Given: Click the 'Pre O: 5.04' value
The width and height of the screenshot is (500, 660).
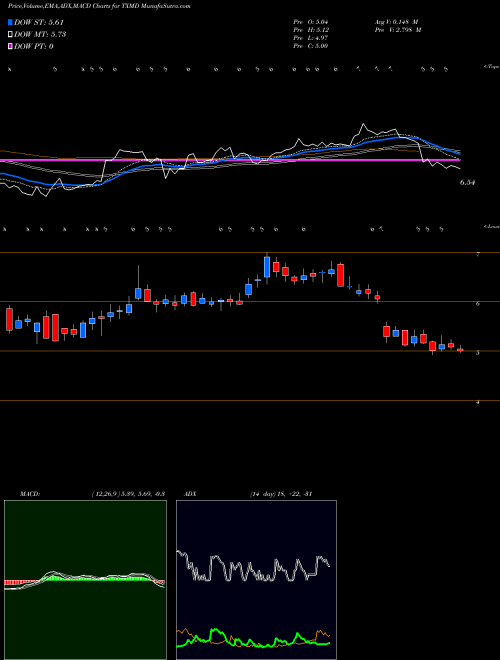Looking at the screenshot, I should (311, 22).
